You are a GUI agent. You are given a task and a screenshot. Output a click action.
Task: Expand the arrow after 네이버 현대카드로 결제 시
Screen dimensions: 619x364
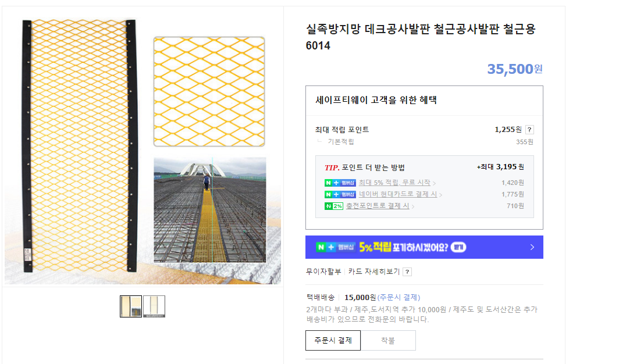(x=441, y=195)
